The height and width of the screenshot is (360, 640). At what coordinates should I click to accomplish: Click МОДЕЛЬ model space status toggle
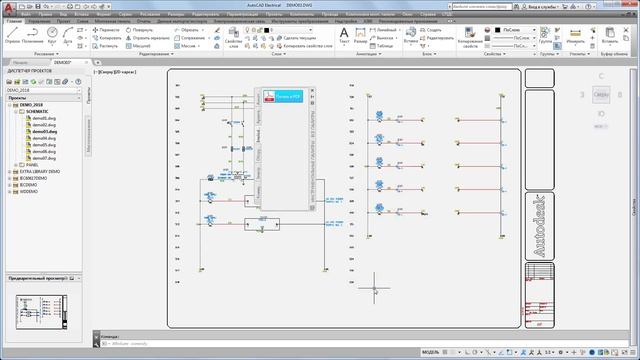coord(430,352)
